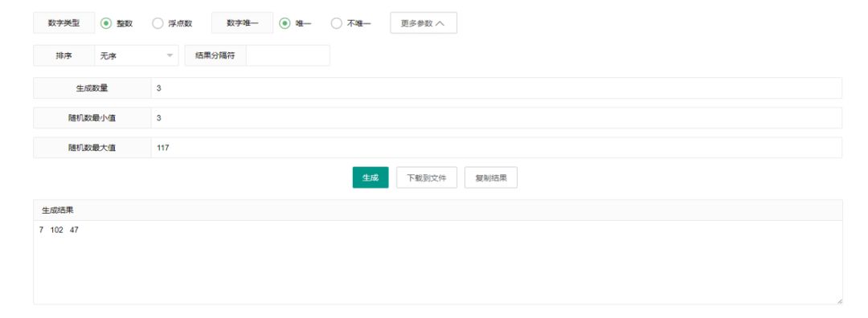Click the 随机数最小值 label

[92, 118]
